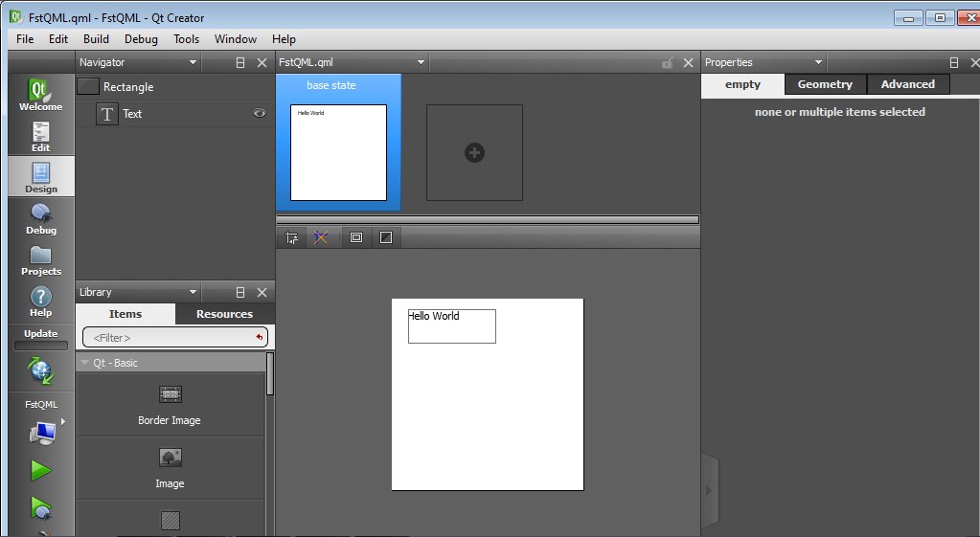Switch to the Geometry tab
The image size is (980, 537).
click(825, 84)
